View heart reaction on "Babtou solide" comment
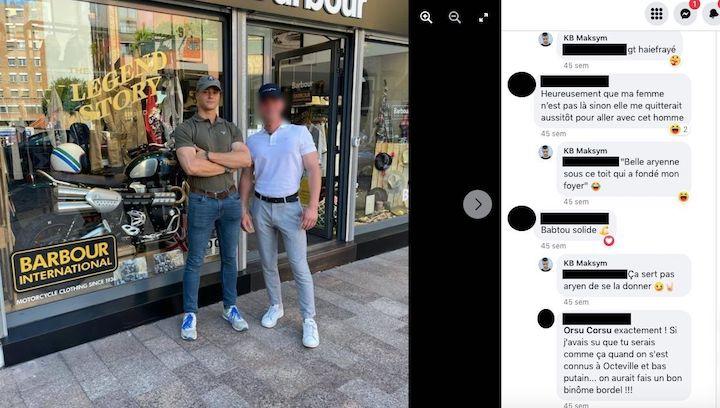720x408 pixels. pos(609,240)
